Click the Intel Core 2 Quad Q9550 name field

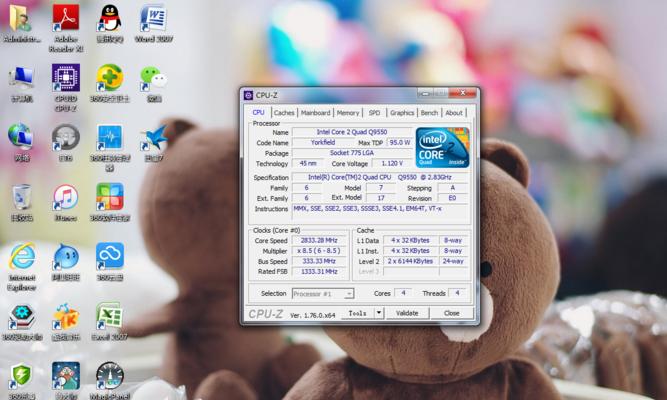(x=352, y=132)
